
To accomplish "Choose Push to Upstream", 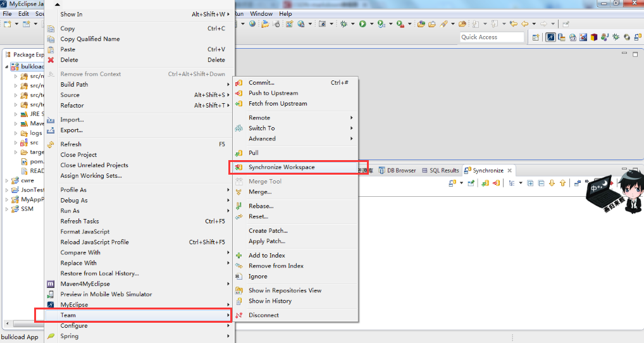I will point(294,93).
